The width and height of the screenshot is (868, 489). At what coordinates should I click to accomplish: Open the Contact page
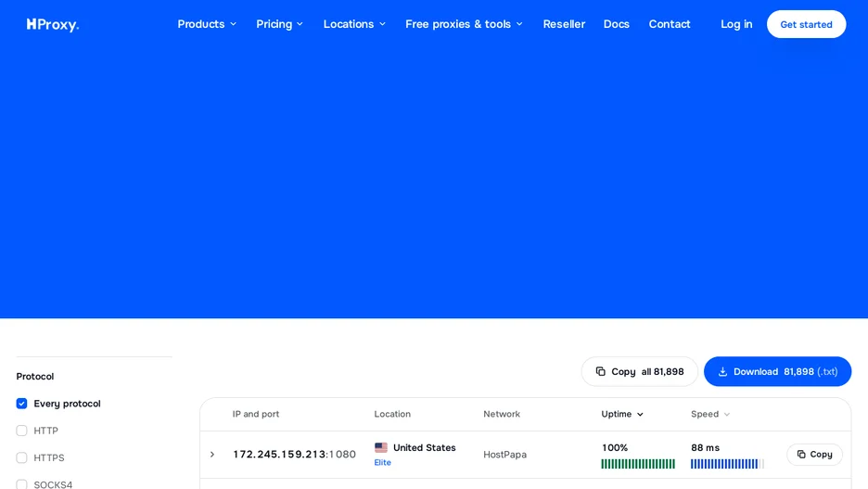coord(670,24)
